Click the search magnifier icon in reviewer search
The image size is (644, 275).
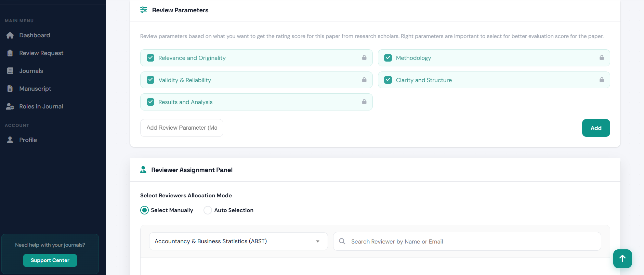pos(342,241)
